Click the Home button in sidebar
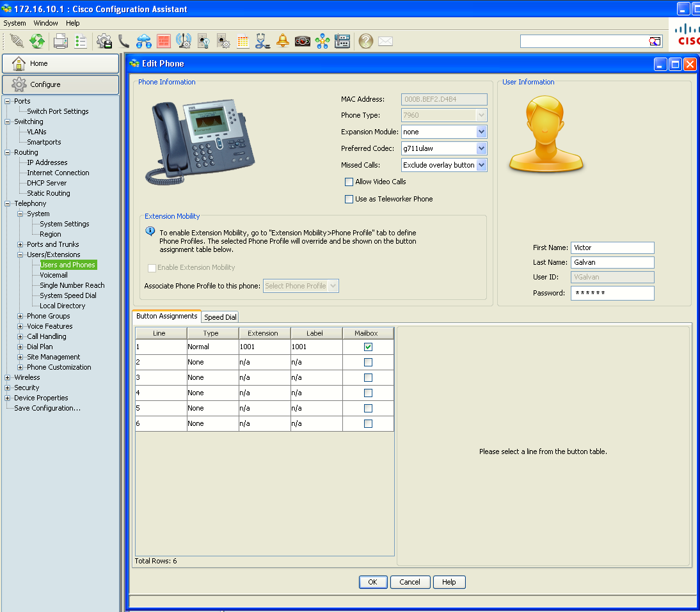Image resolution: width=700 pixels, height=612 pixels. click(x=60, y=63)
